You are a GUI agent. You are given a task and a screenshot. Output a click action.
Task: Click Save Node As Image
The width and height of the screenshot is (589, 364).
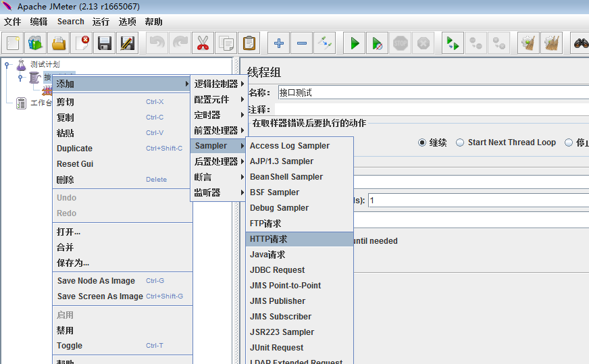click(x=122, y=281)
